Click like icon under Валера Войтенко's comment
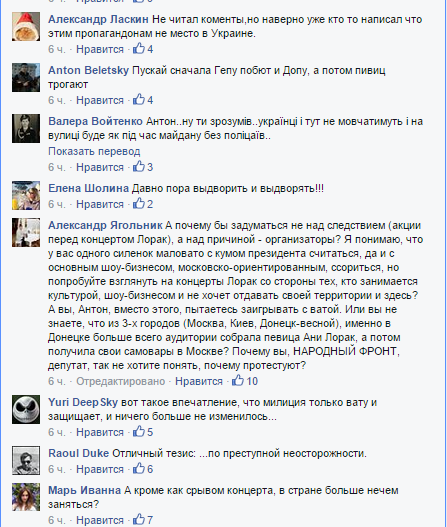The image size is (447, 527). [x=138, y=166]
